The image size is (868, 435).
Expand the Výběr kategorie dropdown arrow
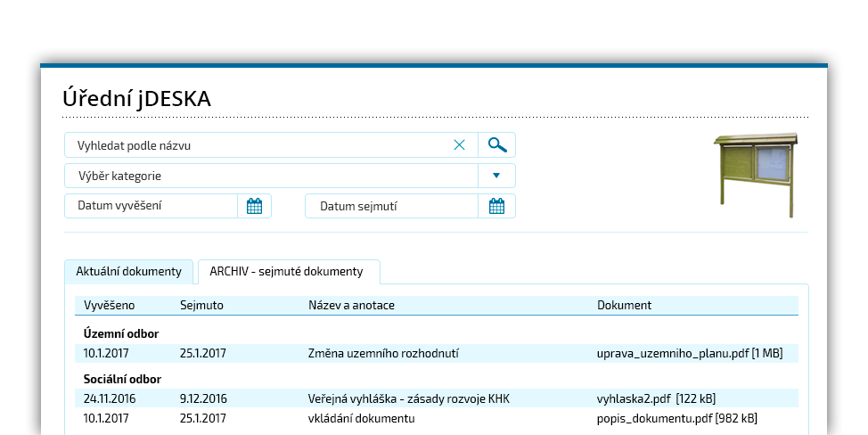[496, 176]
